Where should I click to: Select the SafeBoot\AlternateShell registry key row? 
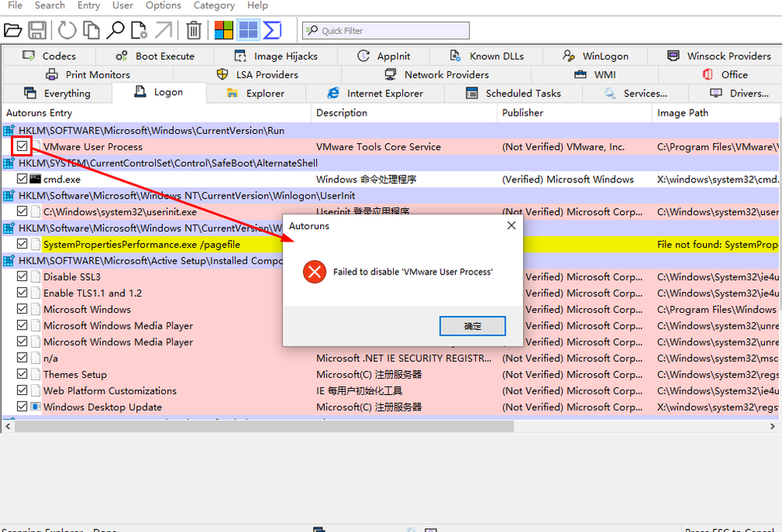pyautogui.click(x=391, y=163)
